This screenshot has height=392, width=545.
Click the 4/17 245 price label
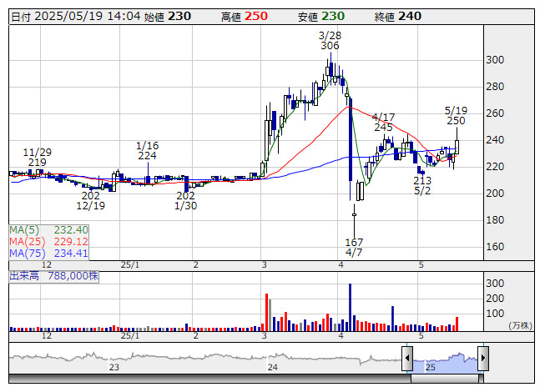383,123
